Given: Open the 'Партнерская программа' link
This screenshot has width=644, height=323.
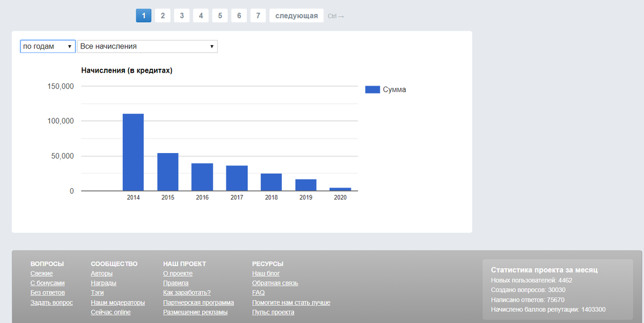Looking at the screenshot, I should point(199,303).
